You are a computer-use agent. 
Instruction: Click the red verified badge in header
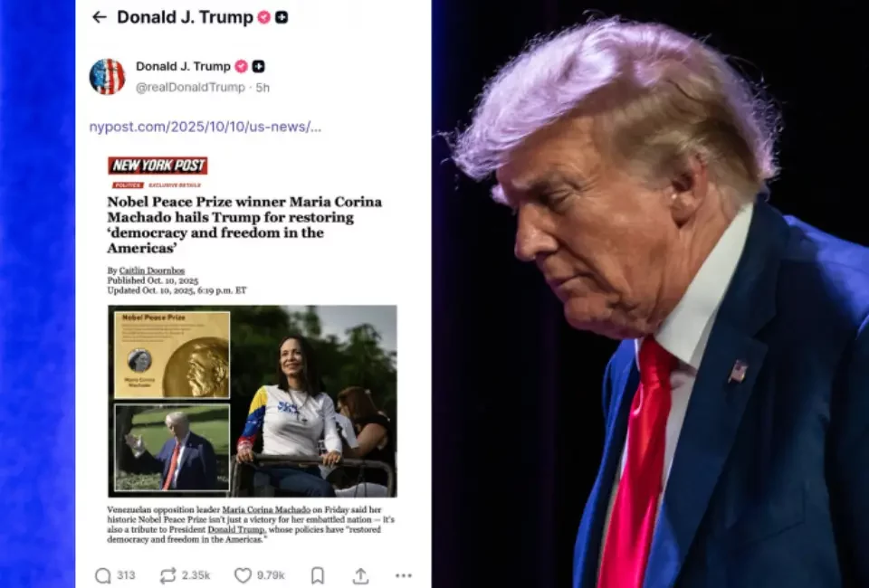[263, 17]
